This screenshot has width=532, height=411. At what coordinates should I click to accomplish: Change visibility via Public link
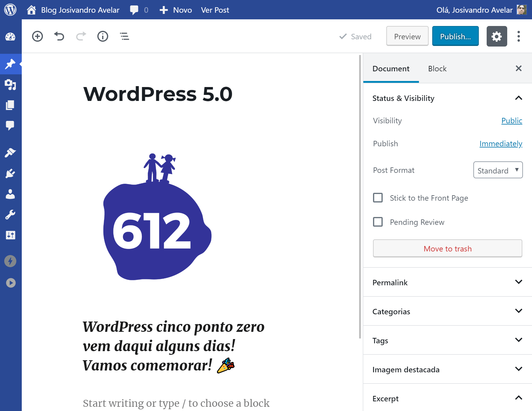512,121
